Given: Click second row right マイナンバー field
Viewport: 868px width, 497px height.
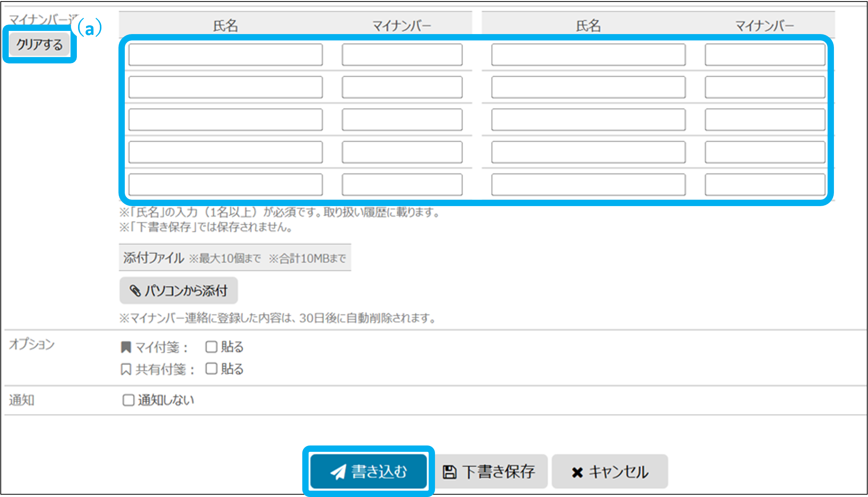Looking at the screenshot, I should coord(765,87).
